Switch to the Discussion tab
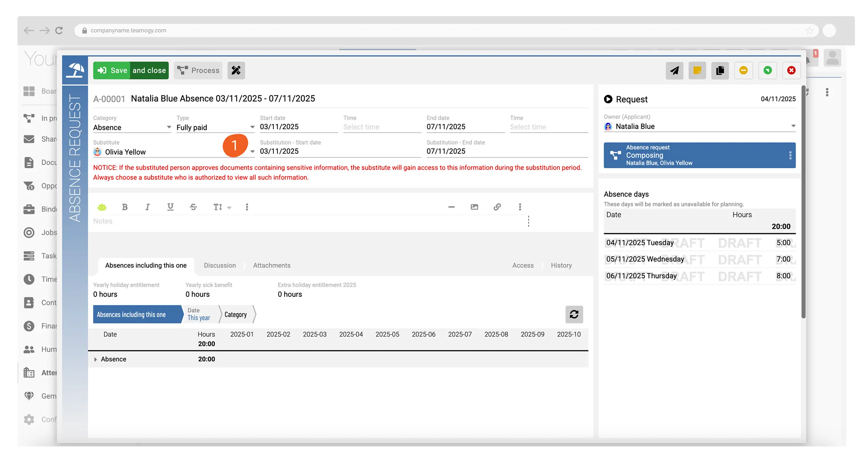Viewport: 868px width, 457px height. (220, 266)
